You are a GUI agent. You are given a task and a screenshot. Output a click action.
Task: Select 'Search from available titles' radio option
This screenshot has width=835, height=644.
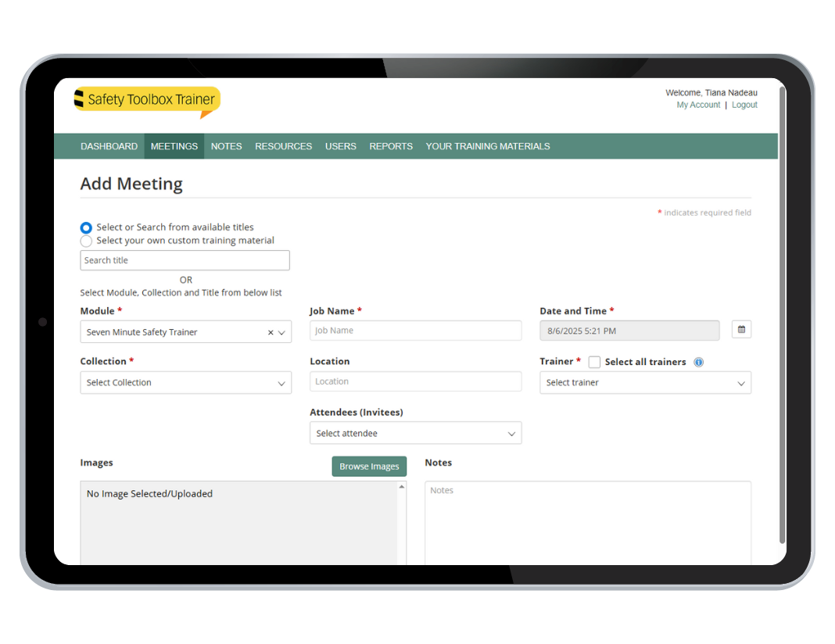[86, 227]
